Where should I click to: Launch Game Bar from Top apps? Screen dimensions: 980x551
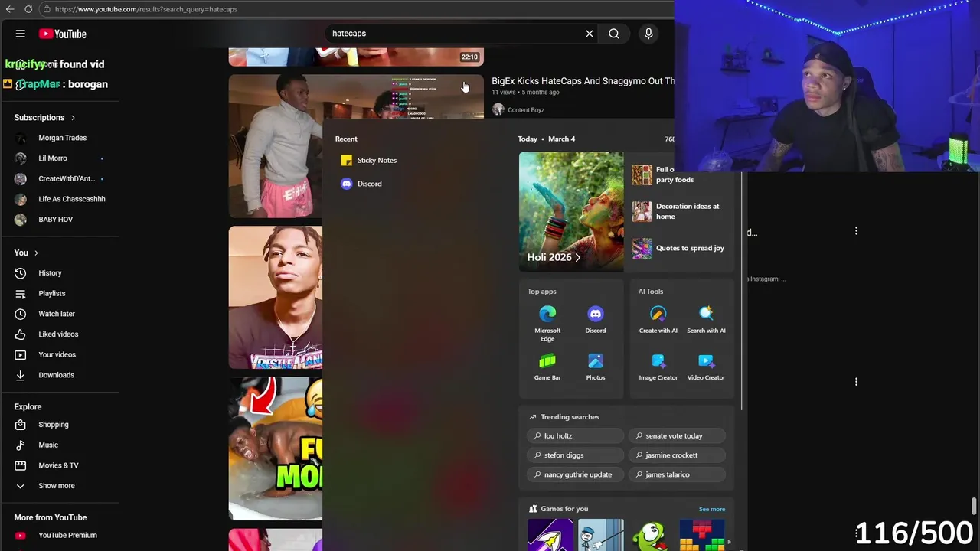(x=547, y=367)
